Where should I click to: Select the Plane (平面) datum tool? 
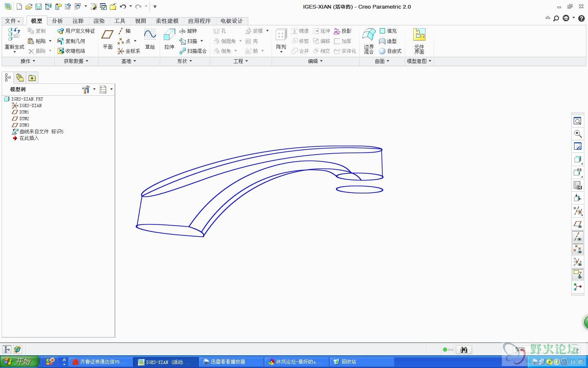(107, 39)
